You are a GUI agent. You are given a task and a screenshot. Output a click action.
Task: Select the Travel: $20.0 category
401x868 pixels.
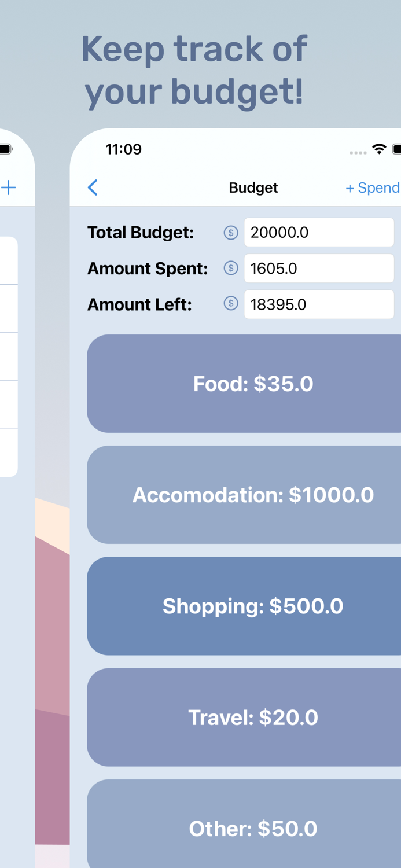[x=253, y=717]
